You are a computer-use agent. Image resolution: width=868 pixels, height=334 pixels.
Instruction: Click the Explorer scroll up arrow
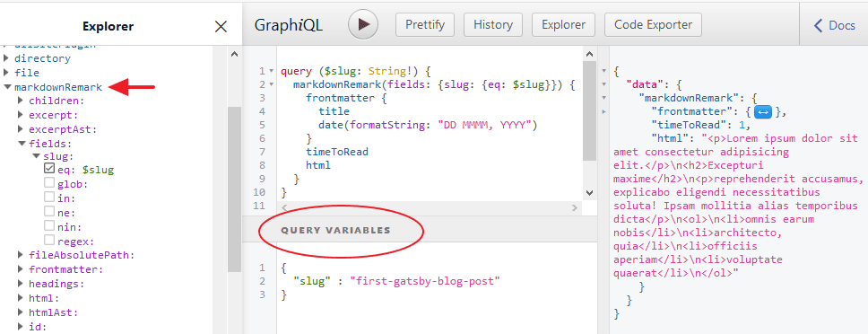pyautogui.click(x=234, y=54)
